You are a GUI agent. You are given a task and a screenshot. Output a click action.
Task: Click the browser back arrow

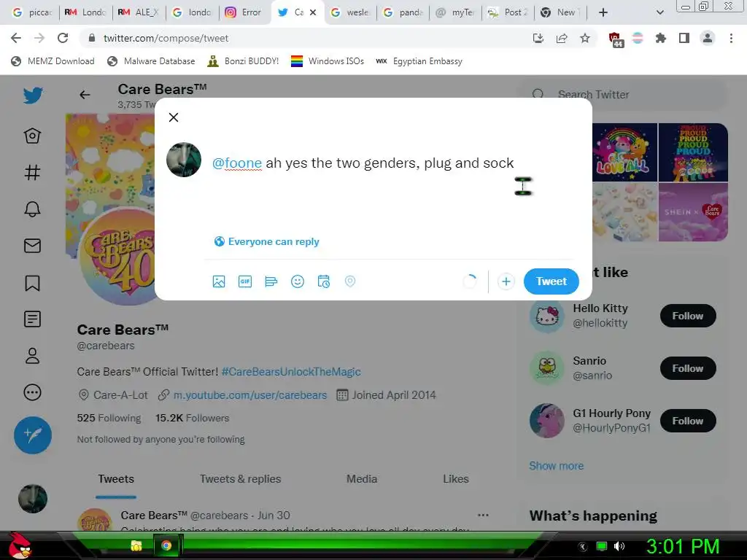(x=16, y=38)
